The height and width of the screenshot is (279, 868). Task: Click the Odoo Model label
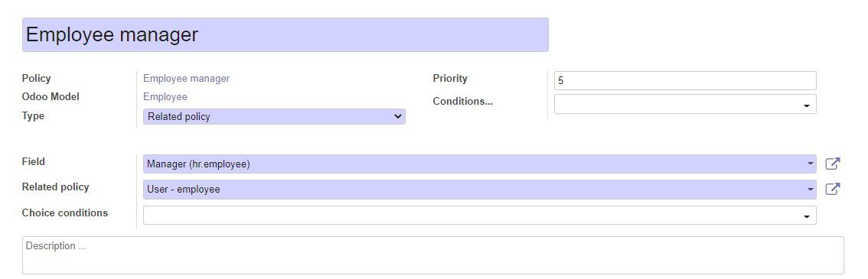tap(51, 96)
